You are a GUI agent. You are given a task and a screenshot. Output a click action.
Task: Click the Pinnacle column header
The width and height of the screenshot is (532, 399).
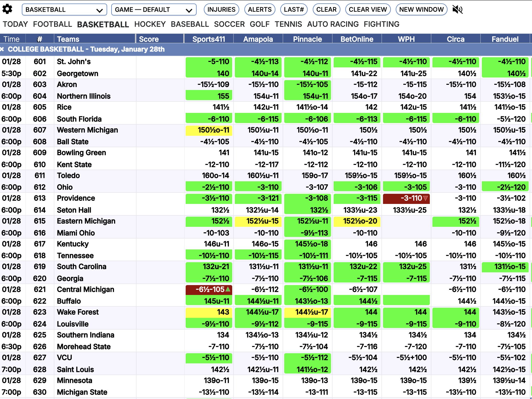point(308,39)
